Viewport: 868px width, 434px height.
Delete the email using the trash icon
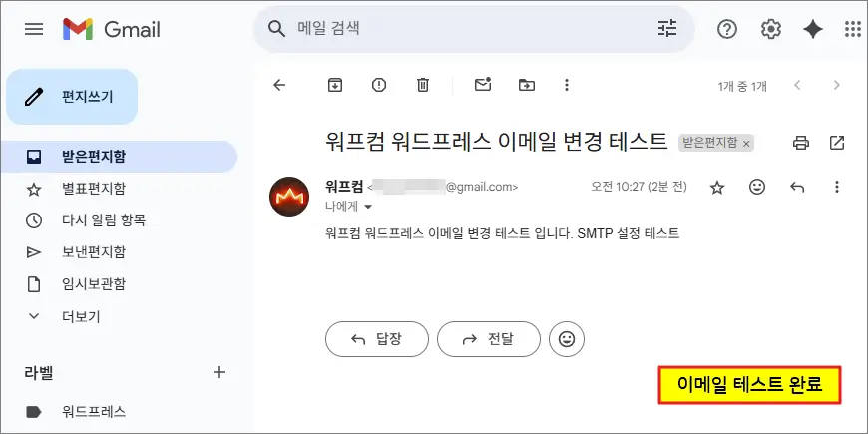[x=423, y=86]
